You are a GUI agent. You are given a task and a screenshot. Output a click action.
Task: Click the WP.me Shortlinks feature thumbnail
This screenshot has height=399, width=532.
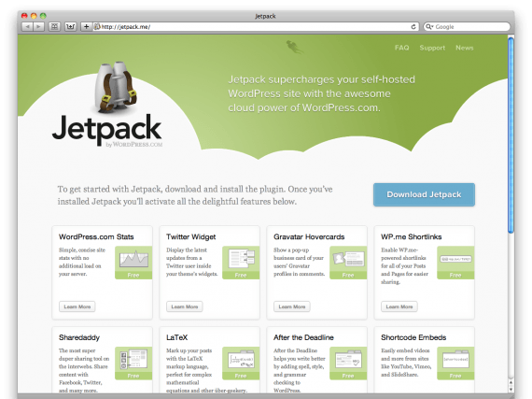(455, 263)
